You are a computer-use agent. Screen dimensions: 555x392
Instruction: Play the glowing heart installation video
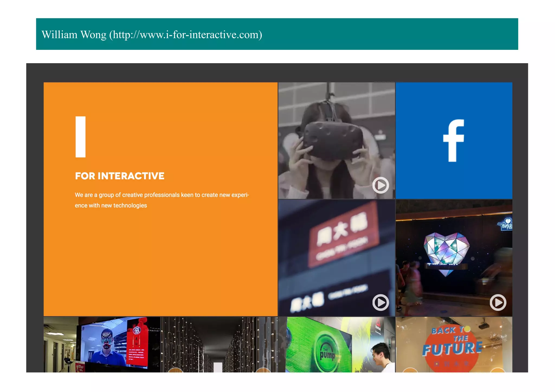pyautogui.click(x=498, y=302)
